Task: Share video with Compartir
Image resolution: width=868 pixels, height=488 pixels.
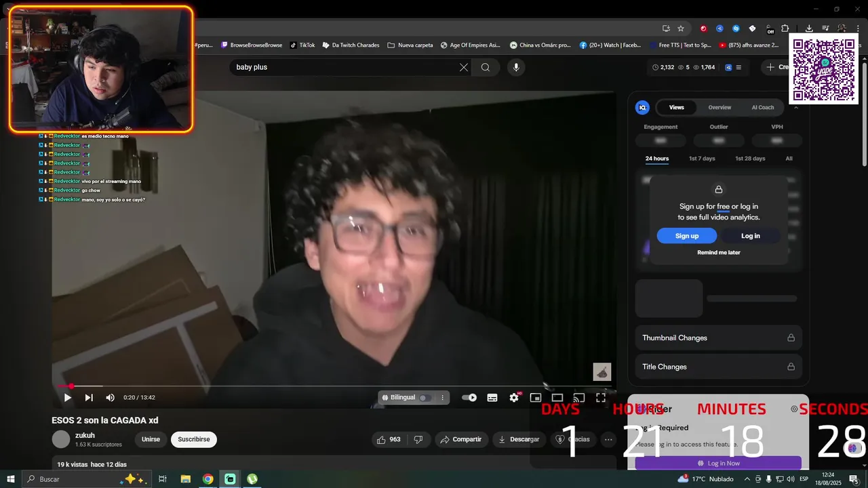Action: tap(461, 439)
